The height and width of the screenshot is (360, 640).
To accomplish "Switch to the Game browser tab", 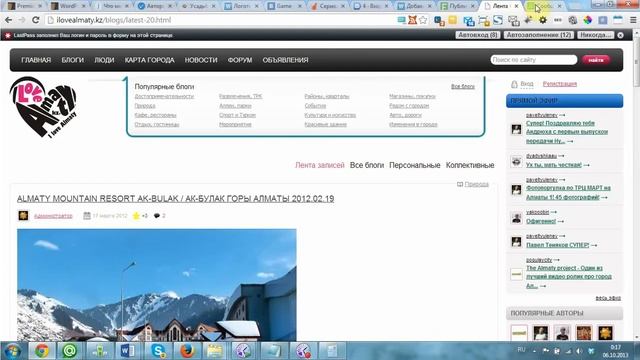I will (x=283, y=6).
